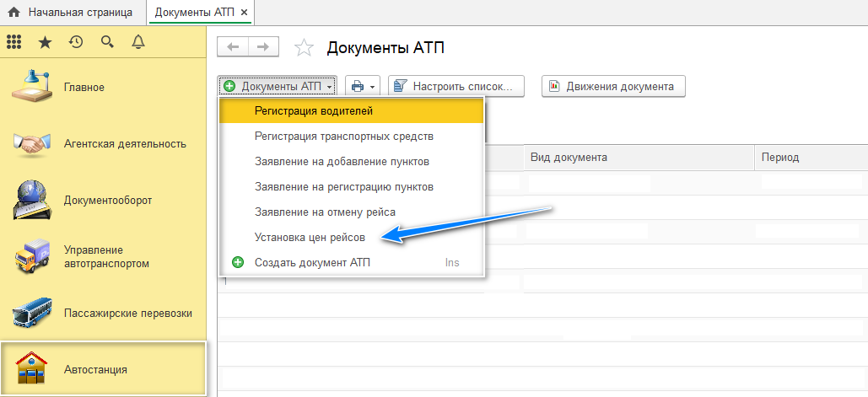
Task: Open the History clock icon
Action: pyautogui.click(x=76, y=41)
